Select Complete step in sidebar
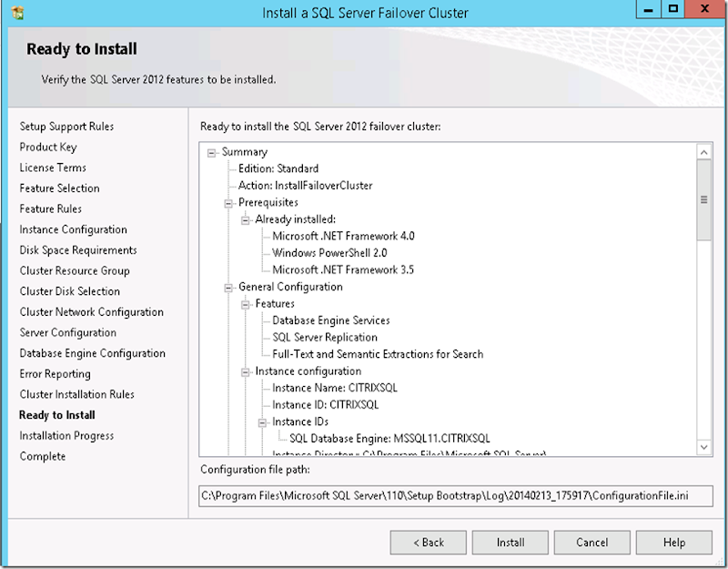The image size is (728, 569). [42, 456]
